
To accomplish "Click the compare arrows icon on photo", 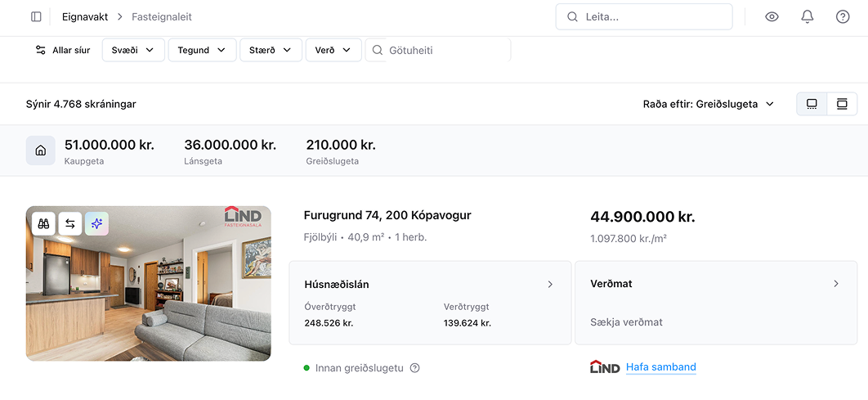I will (70, 223).
